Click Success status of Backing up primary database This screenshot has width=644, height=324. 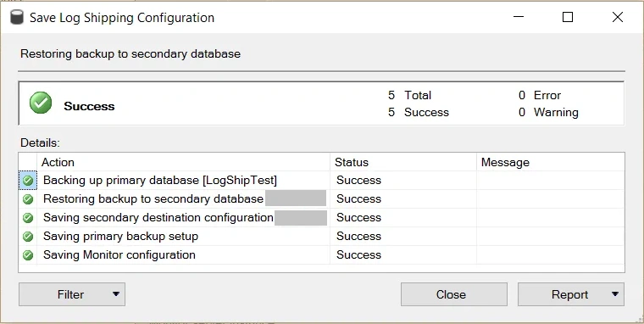358,181
